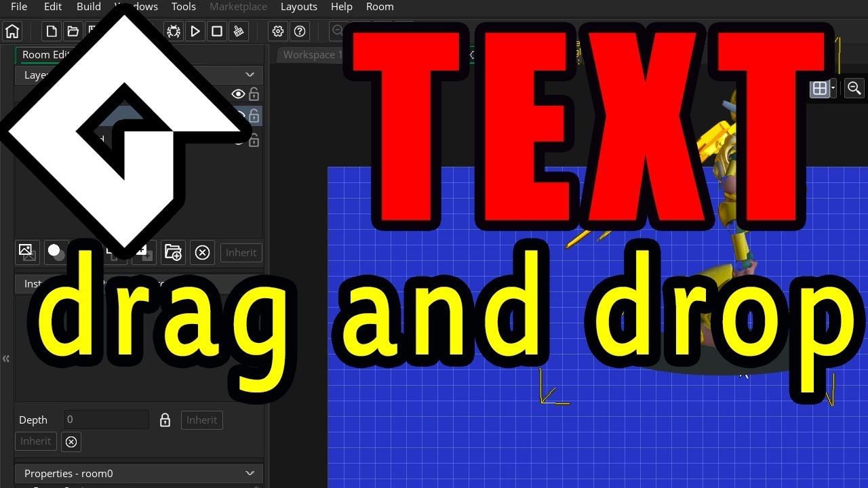Open the Layouts menu
The height and width of the screenshot is (488, 868).
pos(299,7)
